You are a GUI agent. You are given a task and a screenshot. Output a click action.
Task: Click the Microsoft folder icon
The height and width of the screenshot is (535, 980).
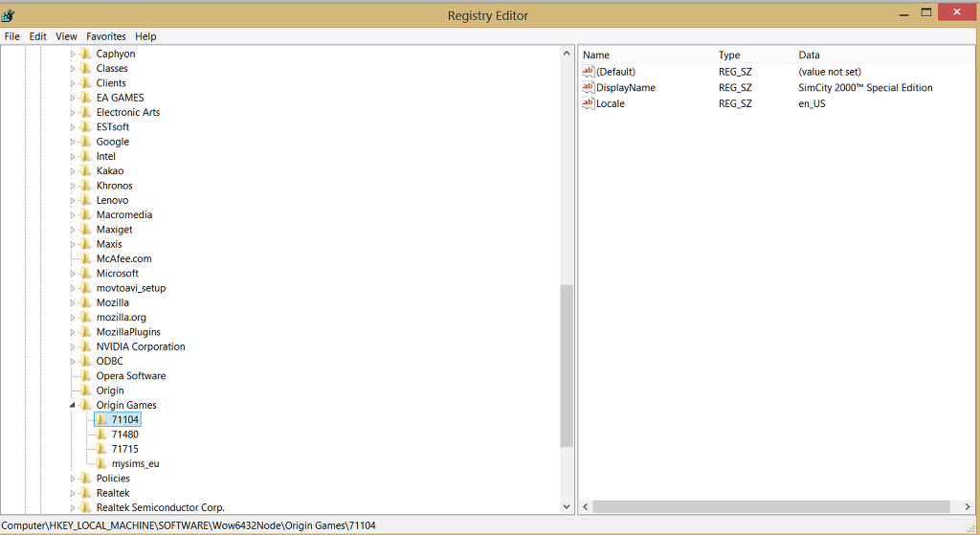click(86, 273)
